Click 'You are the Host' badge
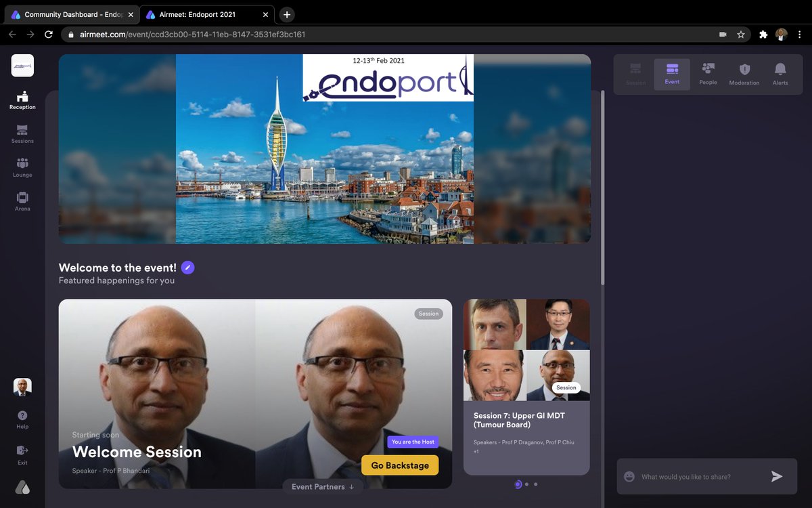This screenshot has width=812, height=508. (413, 442)
